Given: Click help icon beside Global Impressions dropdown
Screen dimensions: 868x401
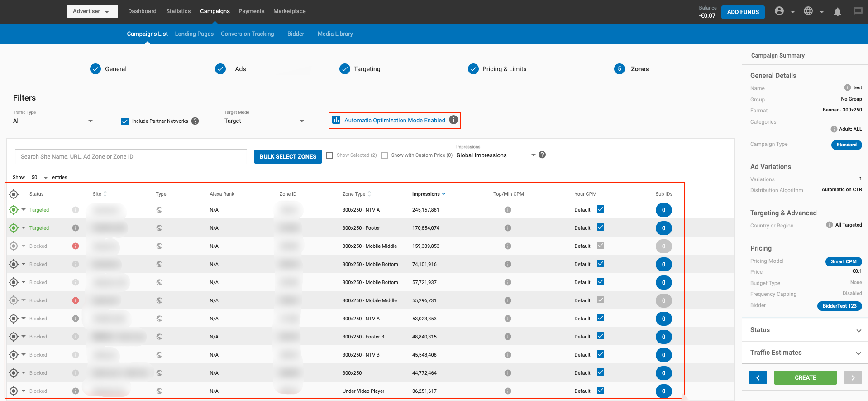Looking at the screenshot, I should 542,155.
